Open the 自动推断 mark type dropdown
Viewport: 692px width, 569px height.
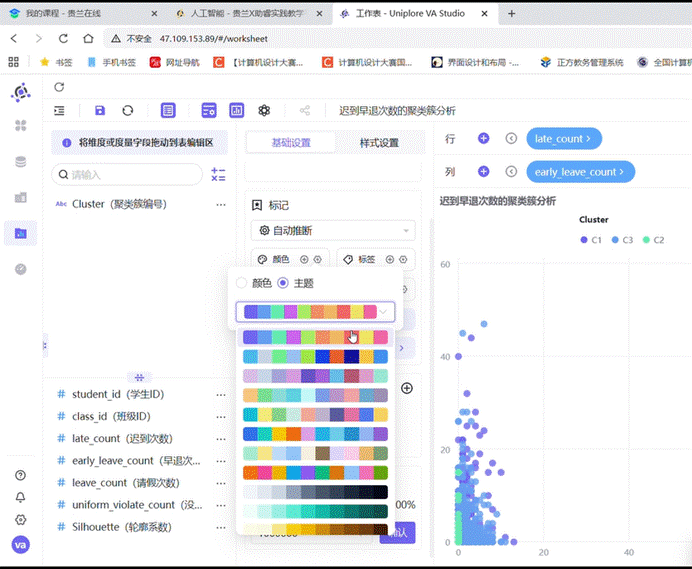[333, 230]
